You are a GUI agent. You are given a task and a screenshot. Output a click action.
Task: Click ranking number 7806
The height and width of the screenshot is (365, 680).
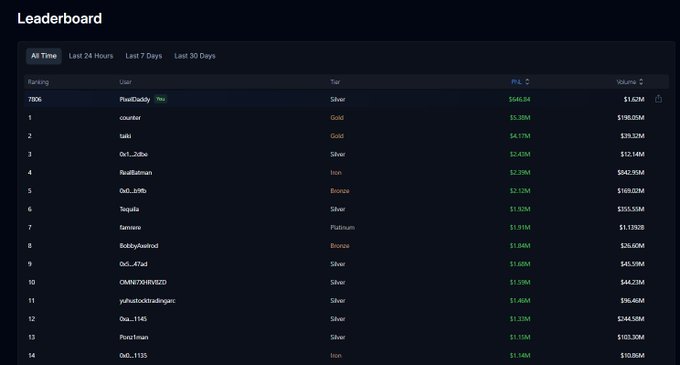(35, 99)
